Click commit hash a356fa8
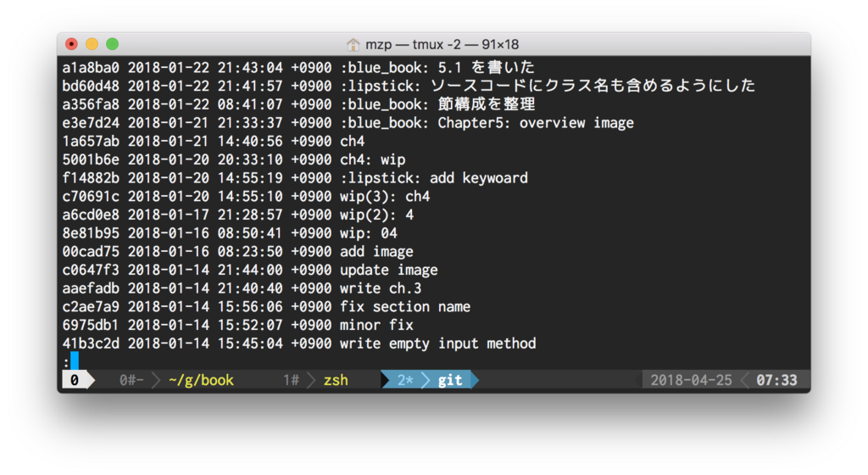Image resolution: width=868 pixels, height=475 pixels. click(91, 104)
